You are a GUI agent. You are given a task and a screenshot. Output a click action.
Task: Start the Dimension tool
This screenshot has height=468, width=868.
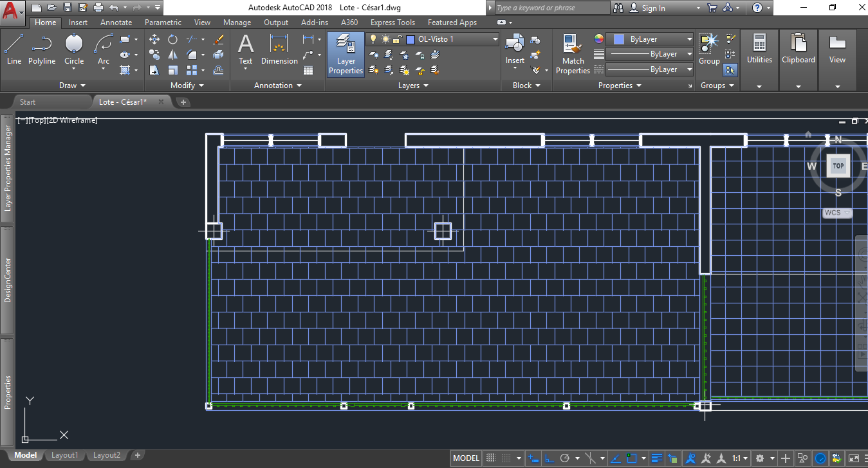click(x=279, y=50)
